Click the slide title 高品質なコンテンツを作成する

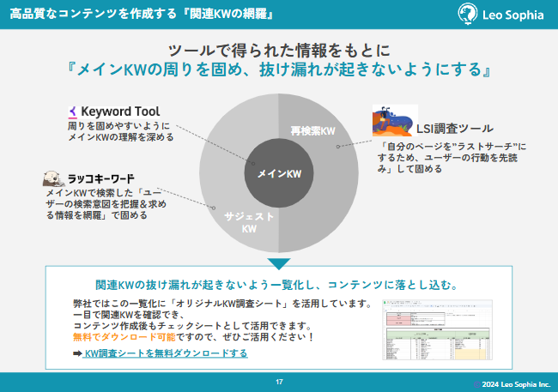click(x=94, y=14)
